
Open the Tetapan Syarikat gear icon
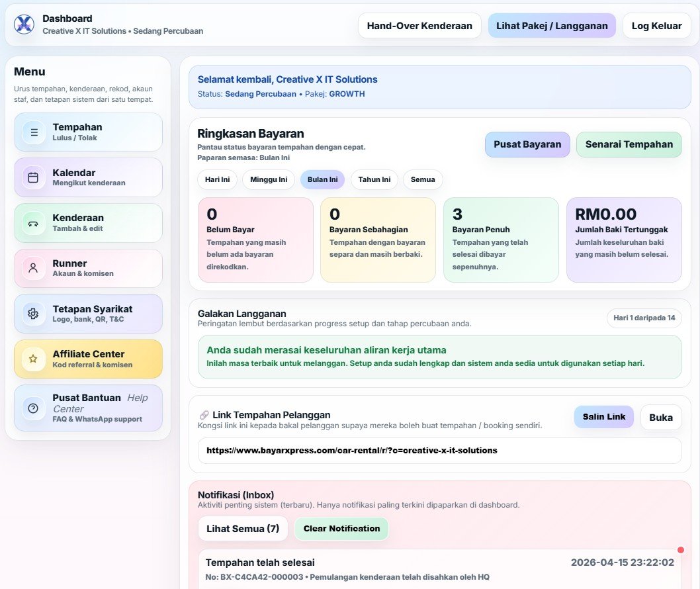pyautogui.click(x=32, y=314)
